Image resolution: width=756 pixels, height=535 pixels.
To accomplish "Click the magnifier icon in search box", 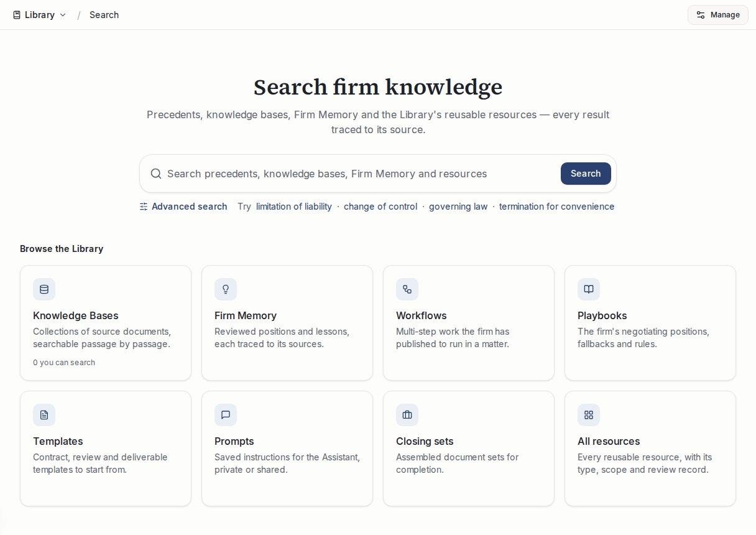I will pos(156,174).
